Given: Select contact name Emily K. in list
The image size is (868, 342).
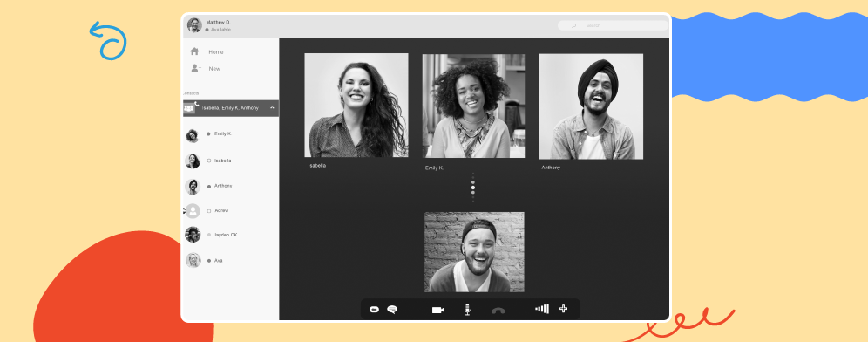Looking at the screenshot, I should pos(223,134).
